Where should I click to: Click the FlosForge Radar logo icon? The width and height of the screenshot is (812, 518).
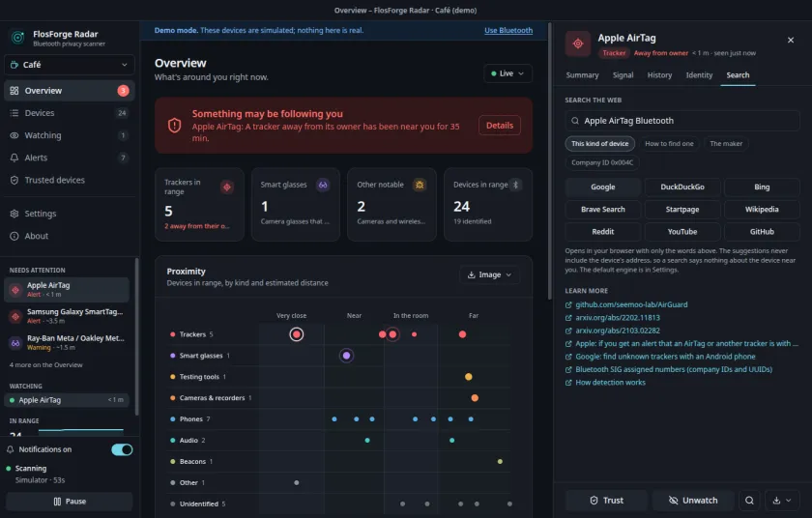point(18,38)
